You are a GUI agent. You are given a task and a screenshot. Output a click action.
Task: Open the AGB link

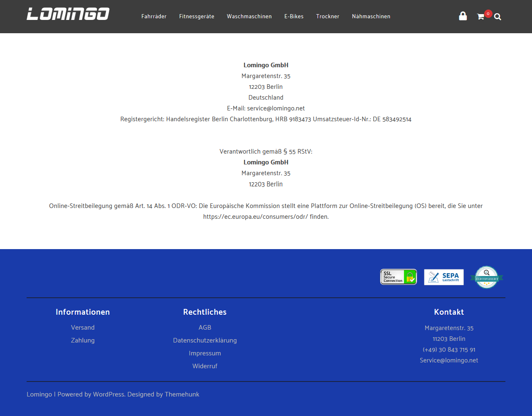coord(205,328)
